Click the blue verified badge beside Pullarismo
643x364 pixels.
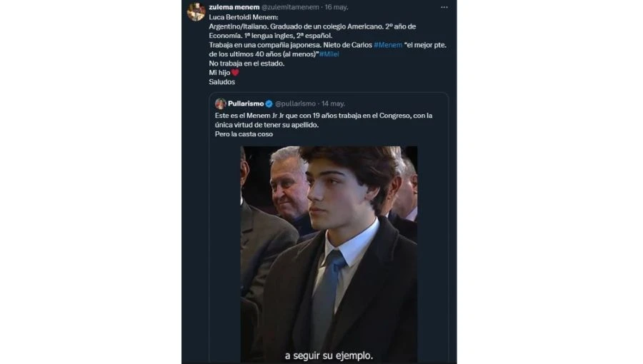pyautogui.click(x=269, y=103)
